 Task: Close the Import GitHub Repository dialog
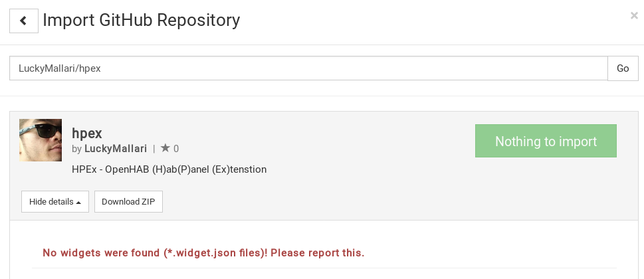point(634,15)
